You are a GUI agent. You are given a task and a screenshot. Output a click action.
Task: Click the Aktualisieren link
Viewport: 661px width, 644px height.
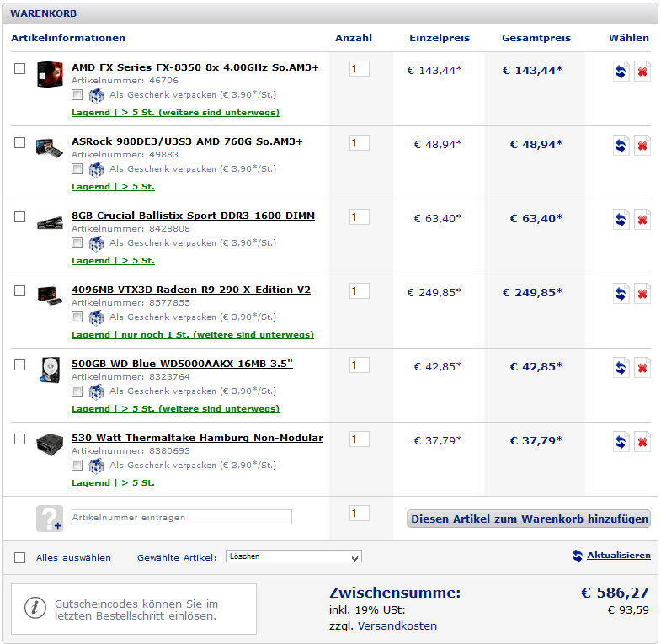(619, 556)
